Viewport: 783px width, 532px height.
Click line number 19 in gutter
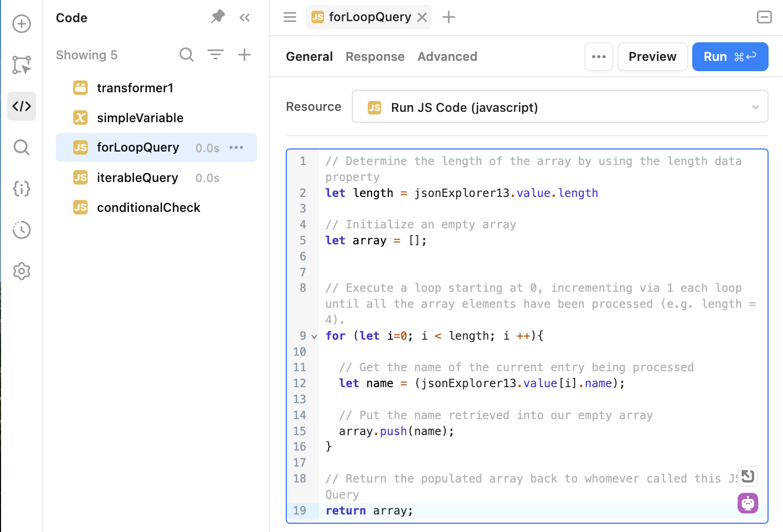pyautogui.click(x=300, y=511)
